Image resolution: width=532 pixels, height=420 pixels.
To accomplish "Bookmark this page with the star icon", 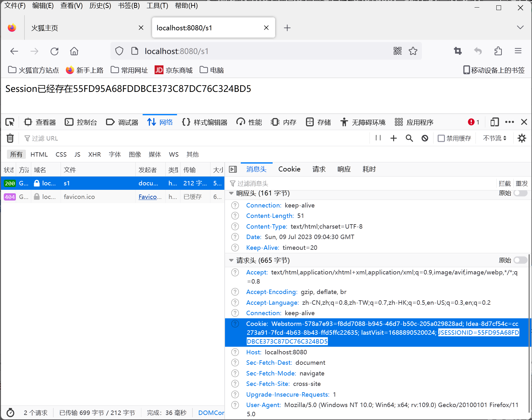I will point(413,51).
